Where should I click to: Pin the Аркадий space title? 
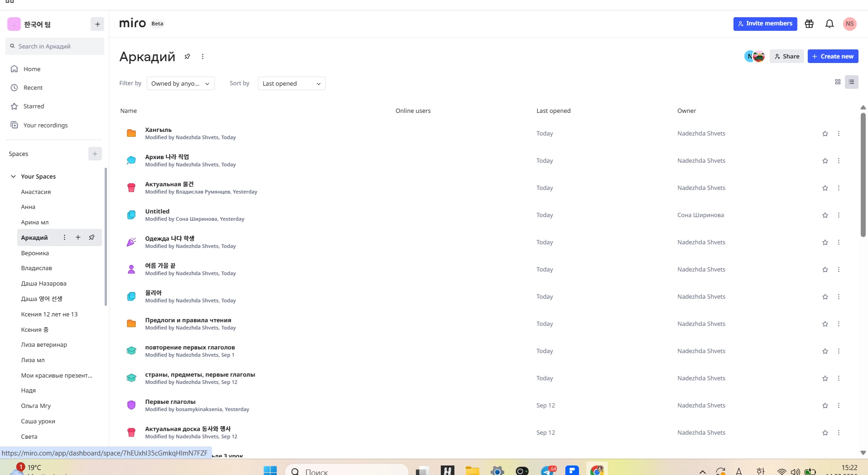(187, 57)
